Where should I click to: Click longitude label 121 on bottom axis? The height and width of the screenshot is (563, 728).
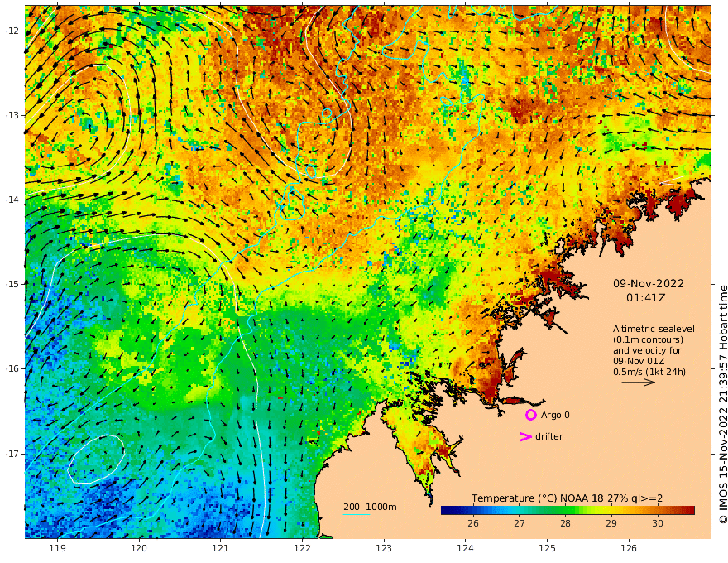coord(221,549)
